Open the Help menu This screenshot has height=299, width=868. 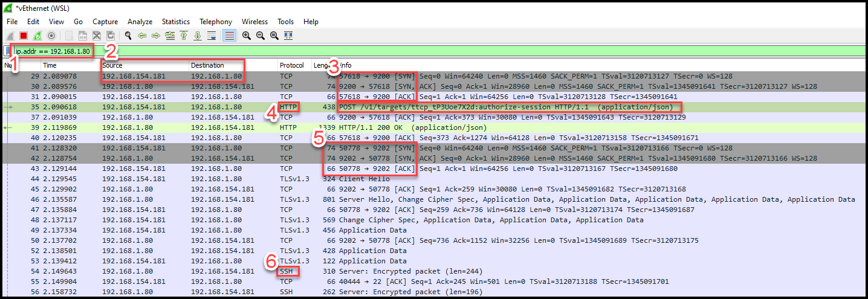point(311,22)
